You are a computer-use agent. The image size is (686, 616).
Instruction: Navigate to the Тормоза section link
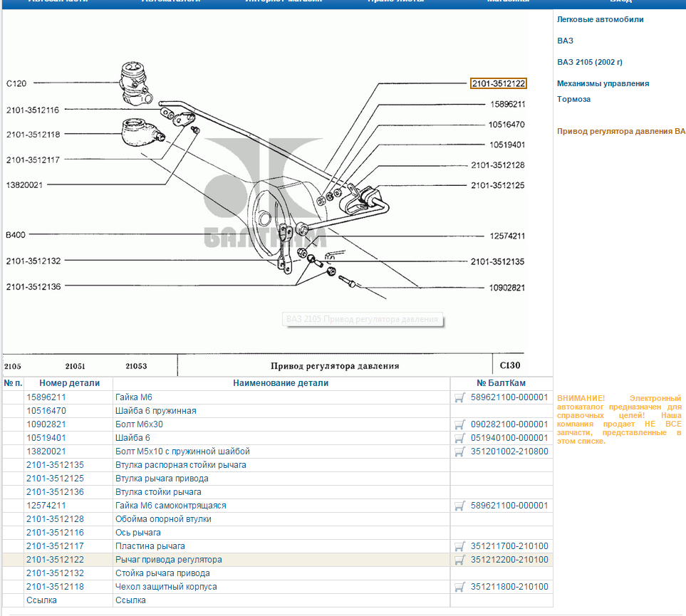[x=573, y=99]
